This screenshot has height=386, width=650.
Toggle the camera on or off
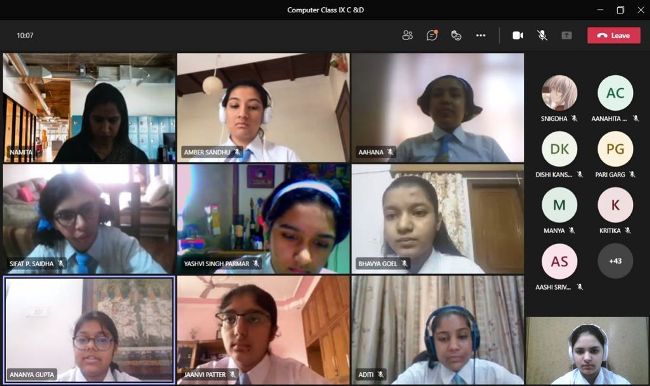coord(518,35)
